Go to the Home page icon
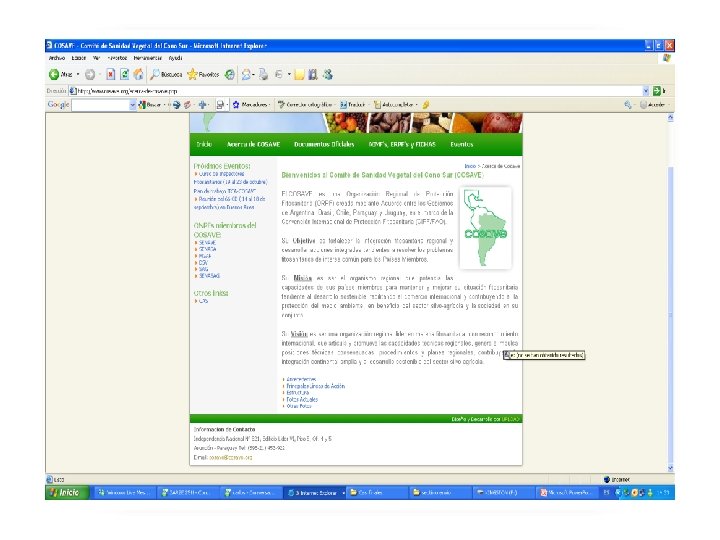 [138, 74]
